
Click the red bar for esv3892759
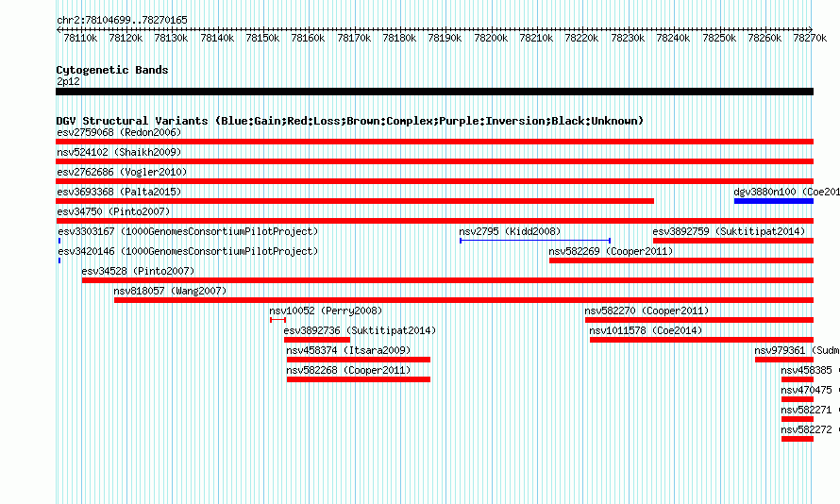pos(733,241)
